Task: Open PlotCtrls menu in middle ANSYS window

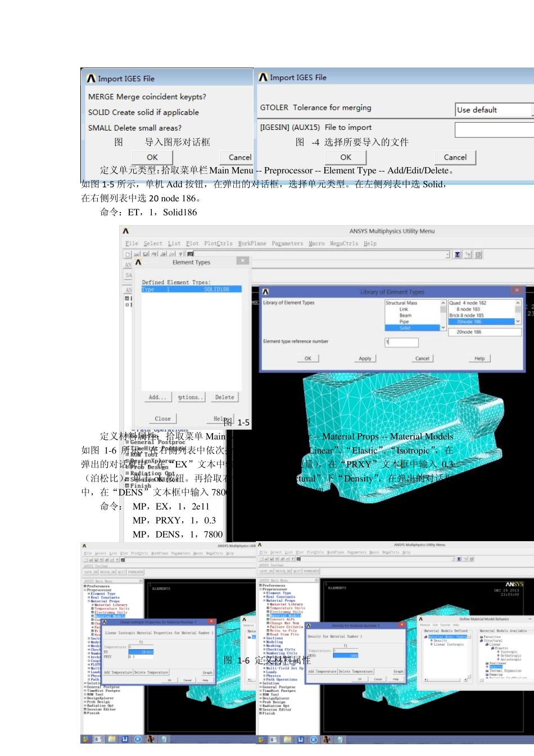Action: pyautogui.click(x=218, y=244)
